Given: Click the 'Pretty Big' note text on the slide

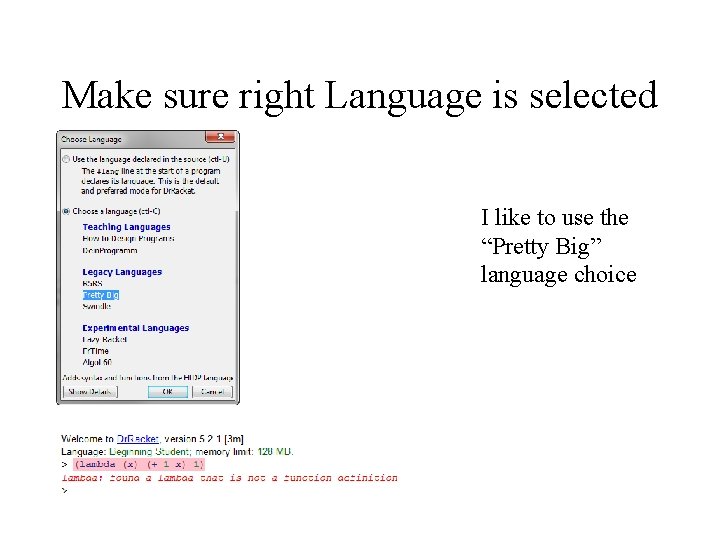Looking at the screenshot, I should pos(558,246).
